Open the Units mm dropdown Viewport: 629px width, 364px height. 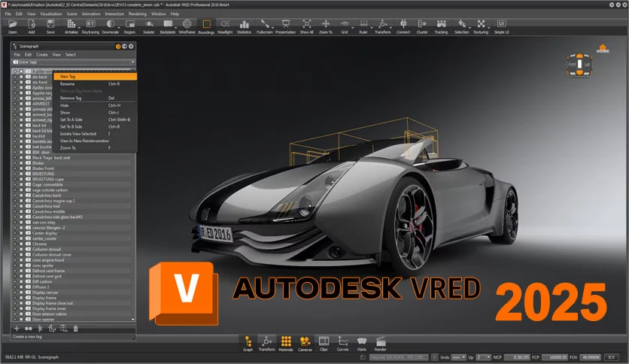coord(458,356)
